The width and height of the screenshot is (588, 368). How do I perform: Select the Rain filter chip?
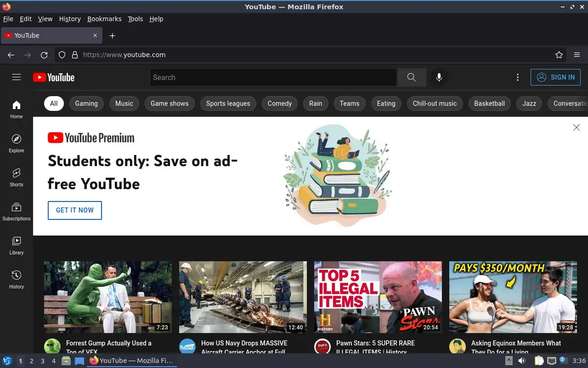click(316, 103)
